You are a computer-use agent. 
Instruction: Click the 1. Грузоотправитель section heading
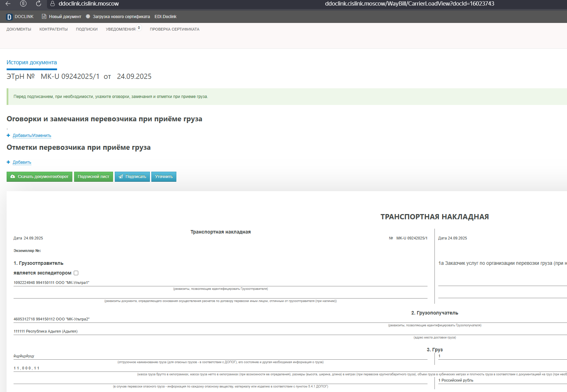click(39, 263)
